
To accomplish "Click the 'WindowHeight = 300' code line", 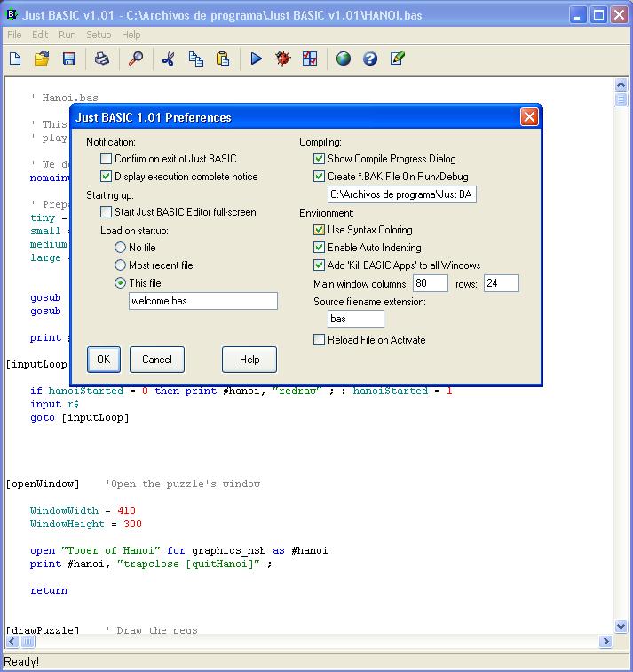I will click(x=86, y=524).
